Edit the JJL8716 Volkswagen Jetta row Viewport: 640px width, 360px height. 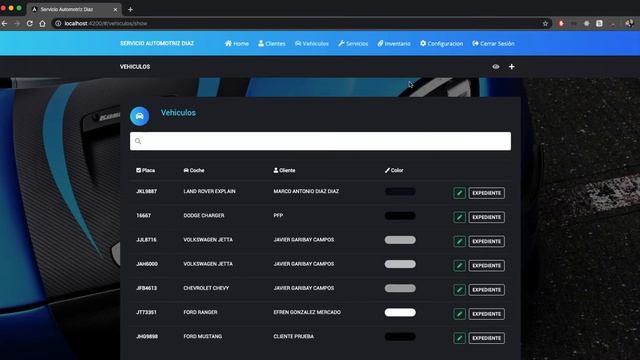[x=459, y=241]
